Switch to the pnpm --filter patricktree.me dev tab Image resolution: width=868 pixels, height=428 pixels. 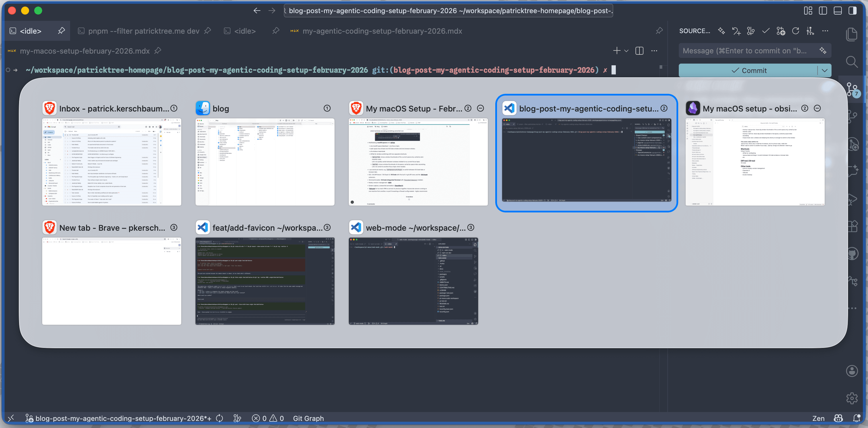[144, 31]
